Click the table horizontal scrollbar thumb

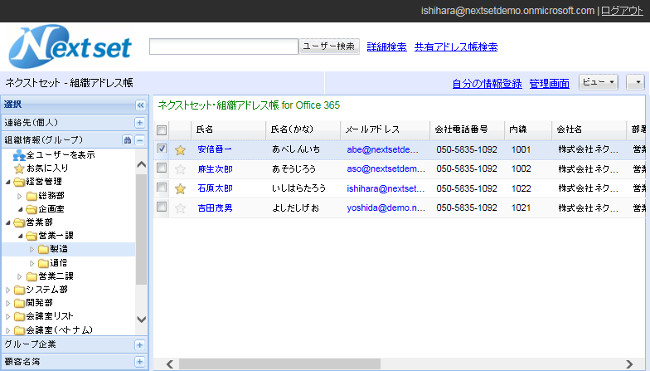279,364
